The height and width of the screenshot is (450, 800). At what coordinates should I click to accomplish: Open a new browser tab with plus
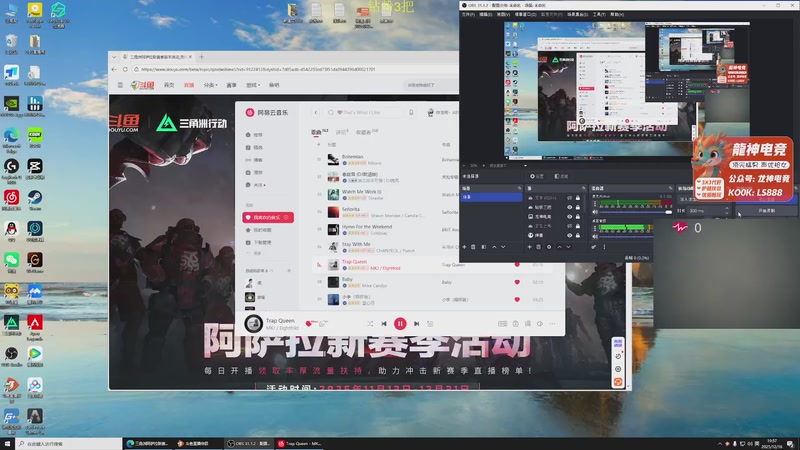pos(202,57)
